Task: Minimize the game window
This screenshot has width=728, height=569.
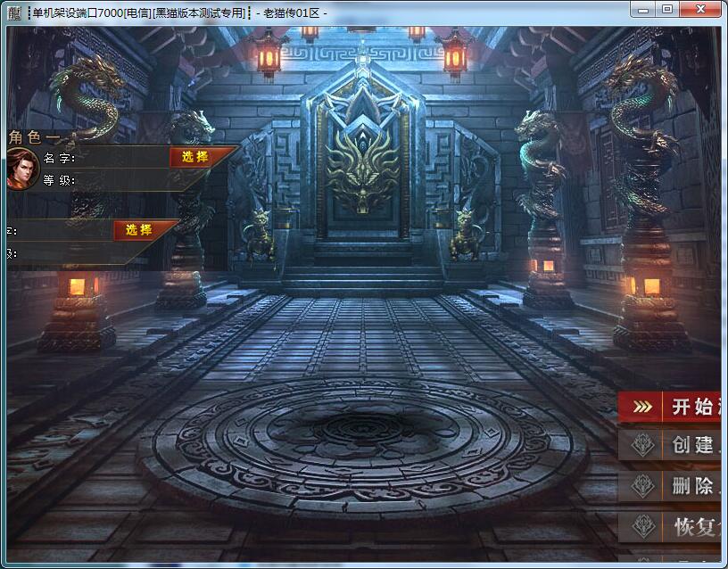Action: (644, 9)
